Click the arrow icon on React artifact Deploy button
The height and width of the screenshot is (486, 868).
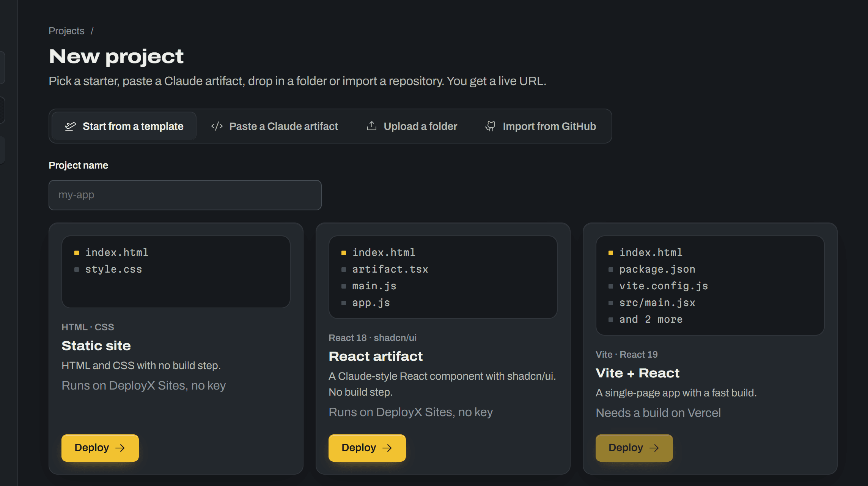click(387, 448)
